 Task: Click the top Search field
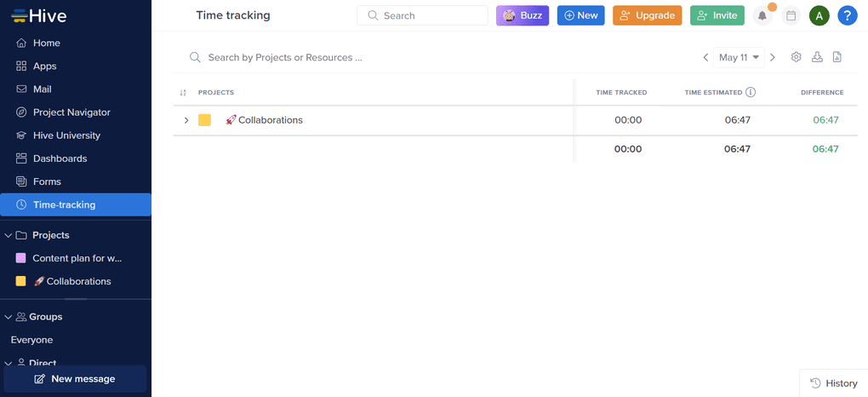pyautogui.click(x=422, y=15)
